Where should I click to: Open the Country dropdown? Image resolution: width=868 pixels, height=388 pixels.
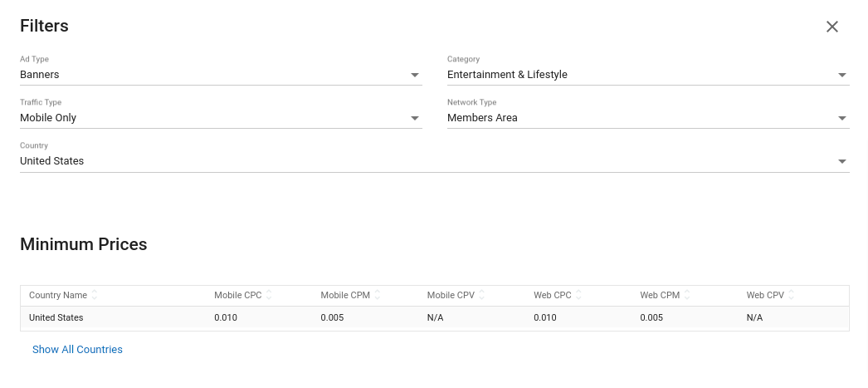tap(841, 162)
